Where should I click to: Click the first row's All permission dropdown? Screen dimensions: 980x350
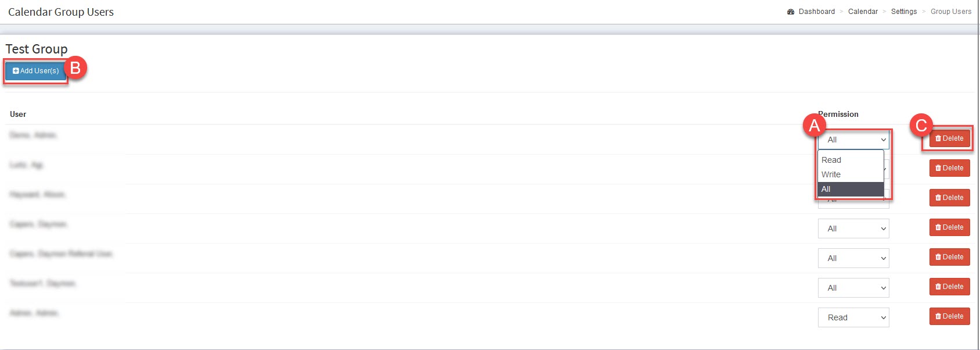(x=853, y=140)
